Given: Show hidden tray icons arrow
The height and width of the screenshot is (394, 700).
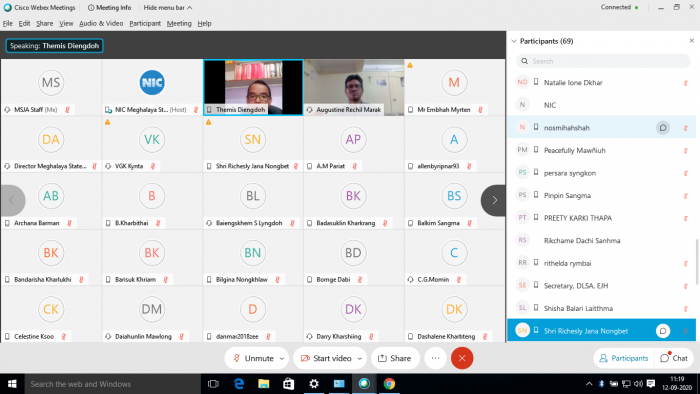Looking at the screenshot, I should click(589, 384).
